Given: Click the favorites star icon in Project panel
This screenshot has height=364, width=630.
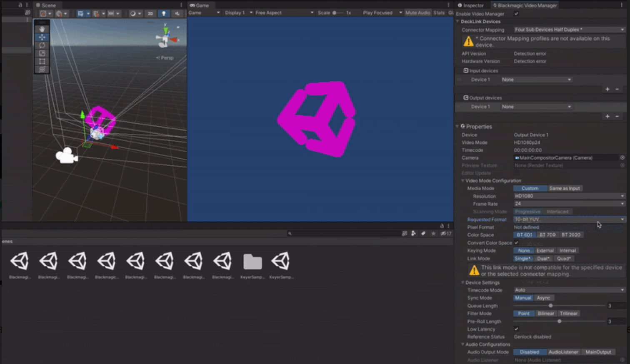Looking at the screenshot, I should (x=433, y=234).
